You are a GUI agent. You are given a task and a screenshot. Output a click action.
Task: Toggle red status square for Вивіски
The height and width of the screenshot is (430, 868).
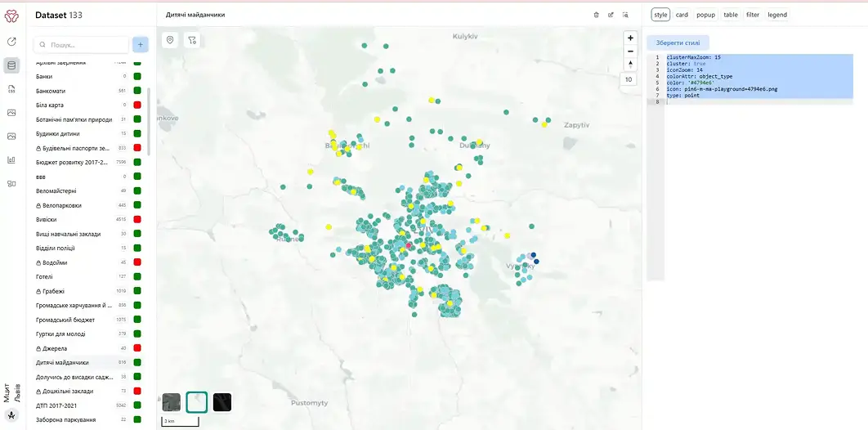click(x=137, y=220)
